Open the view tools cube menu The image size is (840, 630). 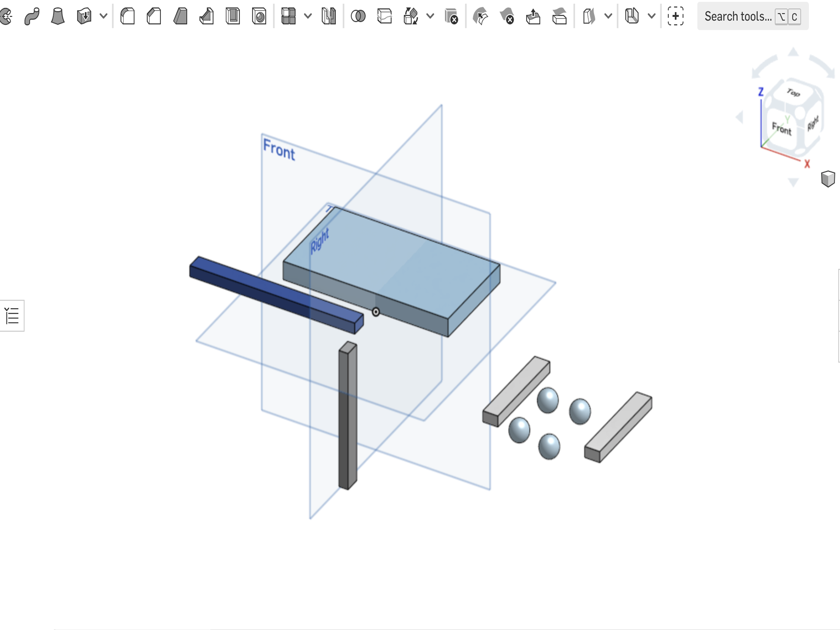pyautogui.click(x=828, y=179)
